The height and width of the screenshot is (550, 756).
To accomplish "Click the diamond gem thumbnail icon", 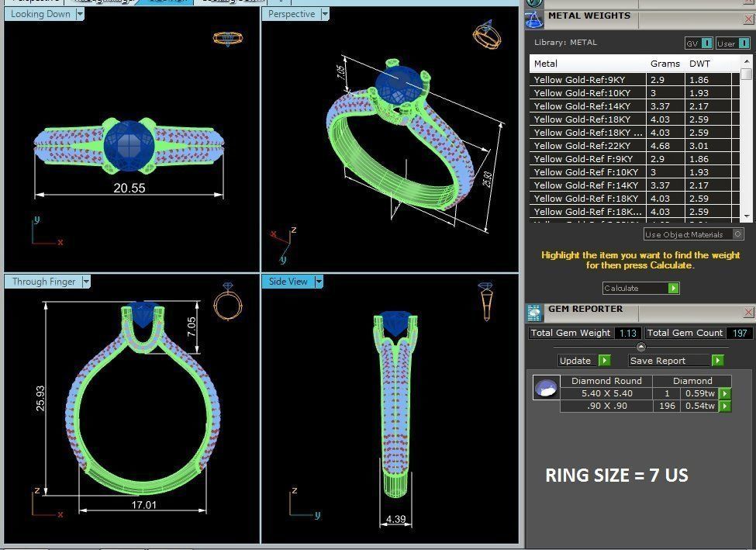I will pyautogui.click(x=547, y=387).
